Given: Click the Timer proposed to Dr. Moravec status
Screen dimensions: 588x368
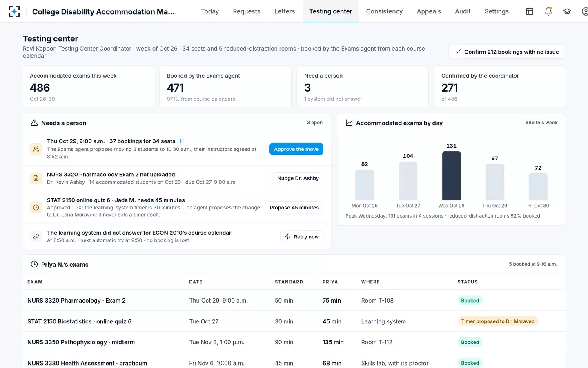Looking at the screenshot, I should (x=498, y=321).
